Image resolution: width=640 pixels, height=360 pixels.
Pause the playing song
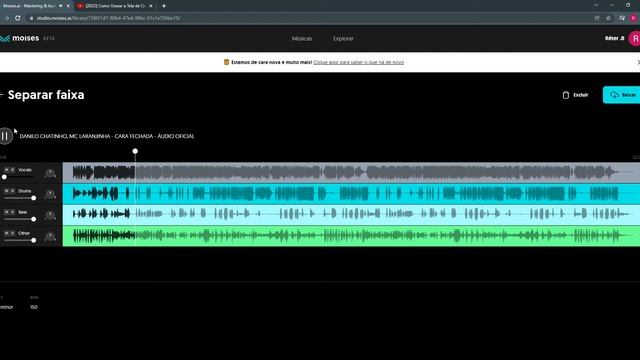5,136
